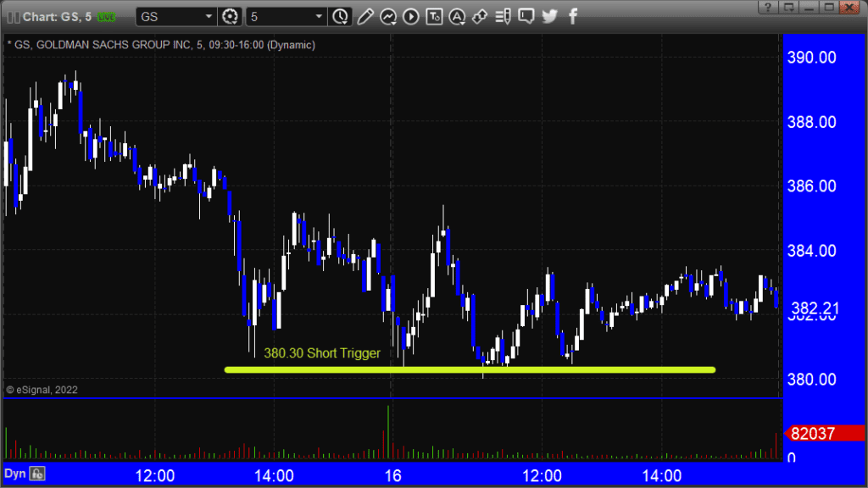Select the yellow horizontal trigger line
The height and width of the screenshot is (488, 868).
tap(470, 369)
